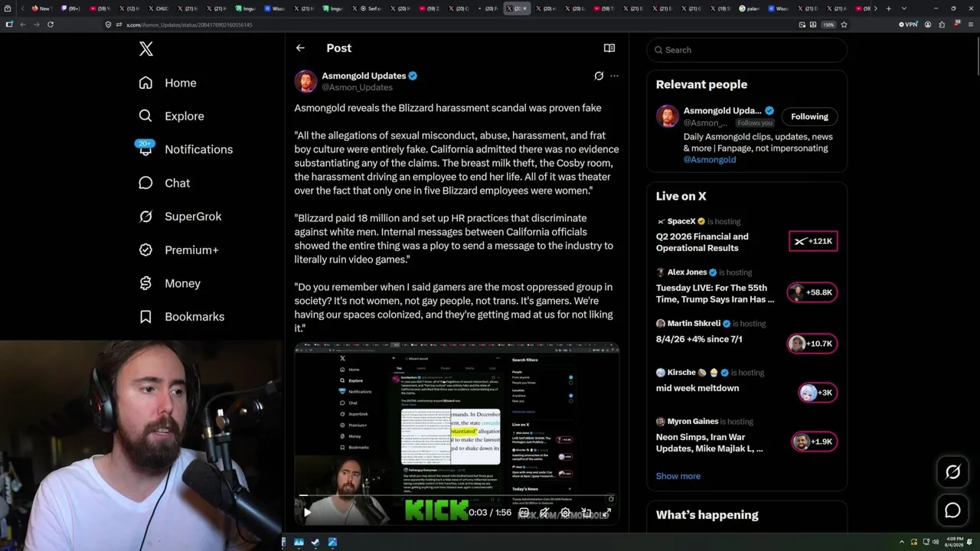The width and height of the screenshot is (980, 551).
Task: Open the Asmongold Updates author name
Action: click(364, 76)
